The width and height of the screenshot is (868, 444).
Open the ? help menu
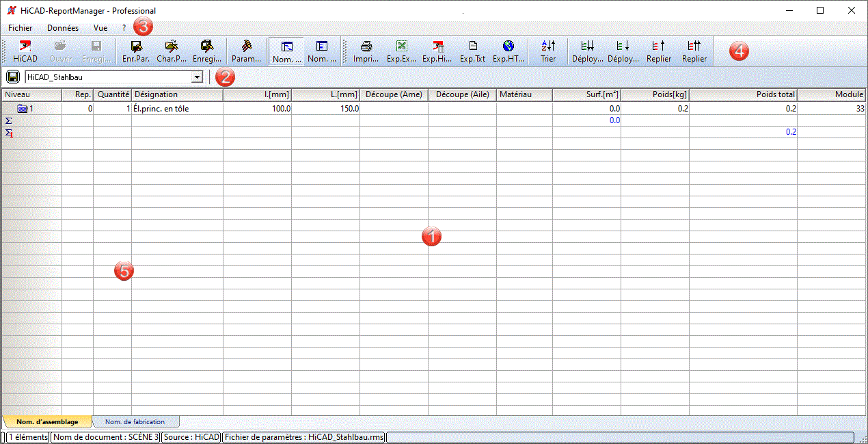[x=124, y=28]
